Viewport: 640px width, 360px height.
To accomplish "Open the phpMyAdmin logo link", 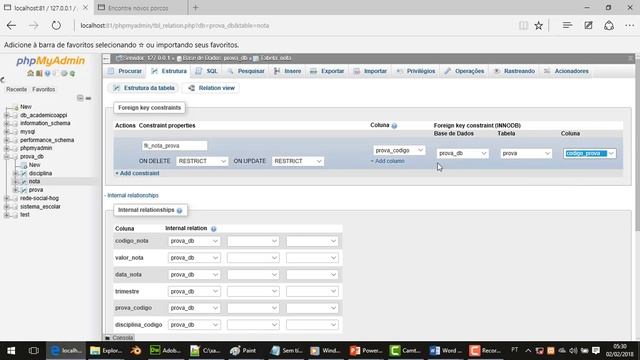I will pos(51,61).
